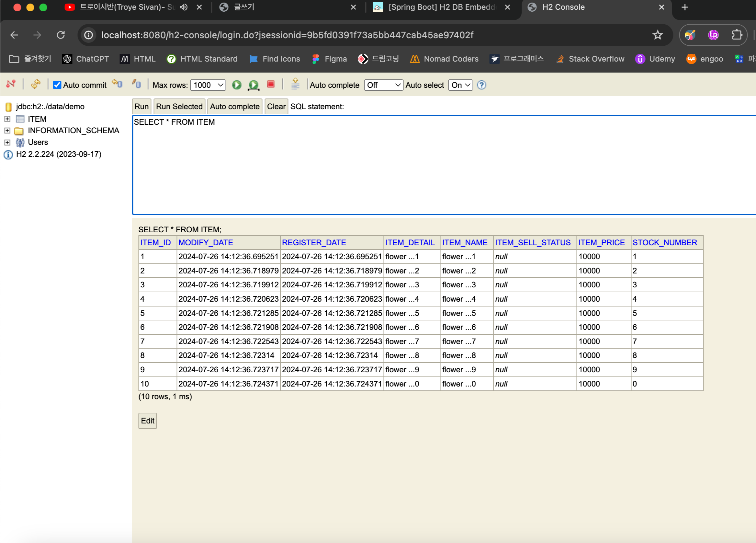Image resolution: width=756 pixels, height=543 pixels.
Task: Click the Rollback icon
Action: 117,83
